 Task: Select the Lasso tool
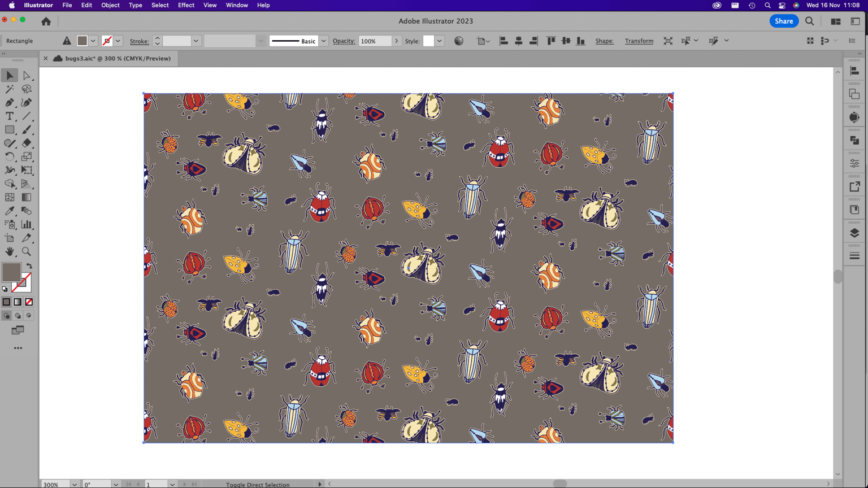[27, 89]
